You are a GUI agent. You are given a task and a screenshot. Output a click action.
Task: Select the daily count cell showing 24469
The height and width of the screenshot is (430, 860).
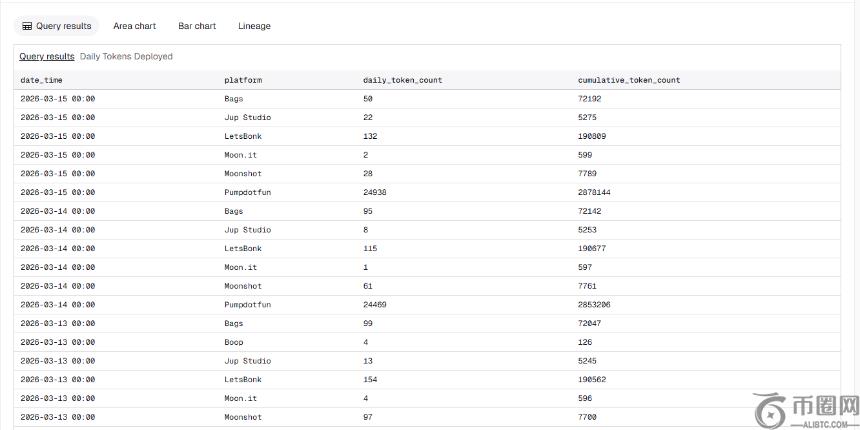pyautogui.click(x=374, y=304)
